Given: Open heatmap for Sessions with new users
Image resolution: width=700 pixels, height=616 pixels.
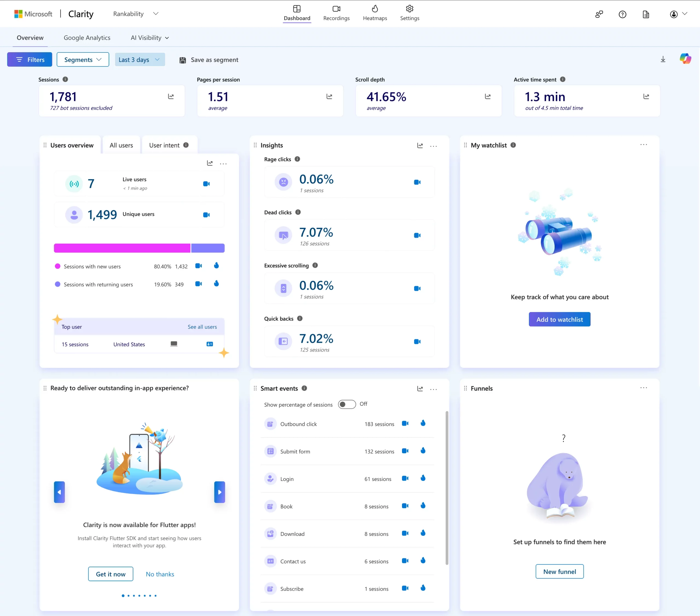Looking at the screenshot, I should [216, 265].
